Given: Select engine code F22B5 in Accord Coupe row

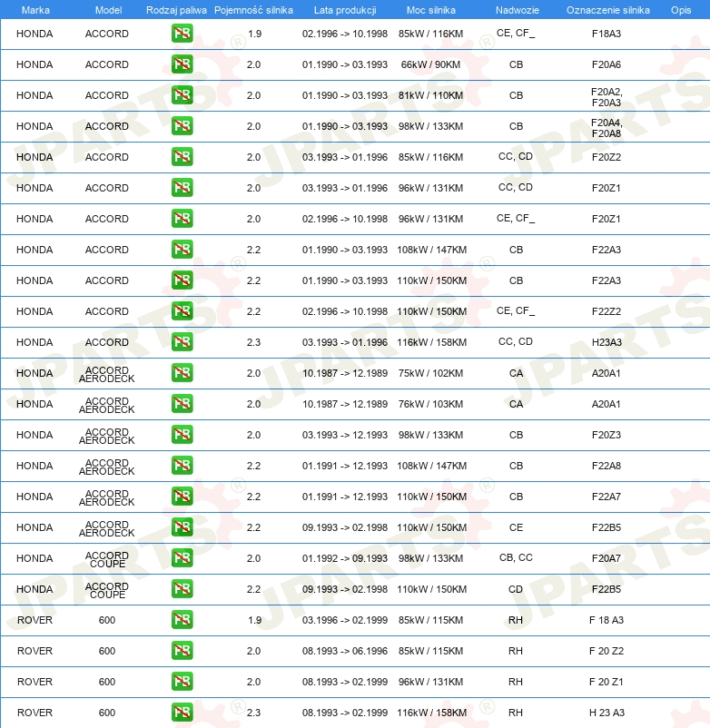Looking at the screenshot, I should click(x=606, y=589).
